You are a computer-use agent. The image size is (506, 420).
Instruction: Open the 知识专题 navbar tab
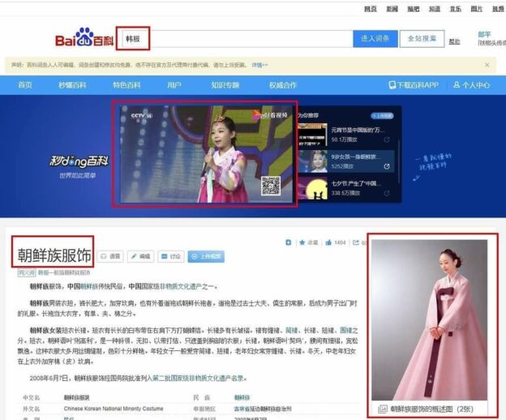(x=225, y=85)
